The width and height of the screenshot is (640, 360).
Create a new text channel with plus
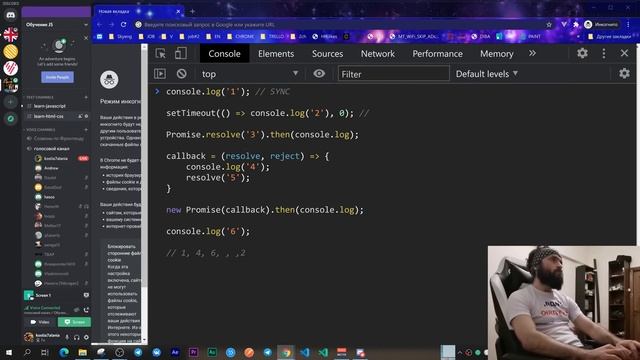pos(86,97)
